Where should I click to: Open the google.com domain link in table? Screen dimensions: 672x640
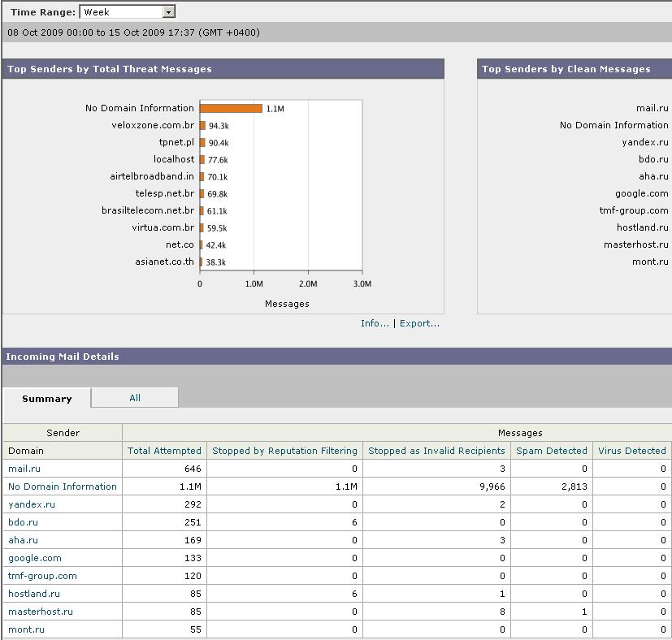click(x=35, y=558)
